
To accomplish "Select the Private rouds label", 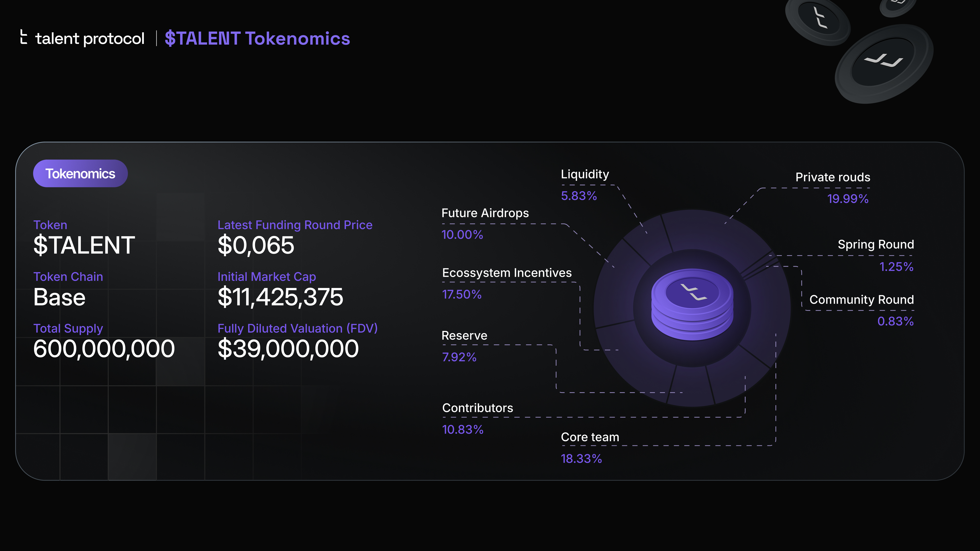I will click(833, 177).
